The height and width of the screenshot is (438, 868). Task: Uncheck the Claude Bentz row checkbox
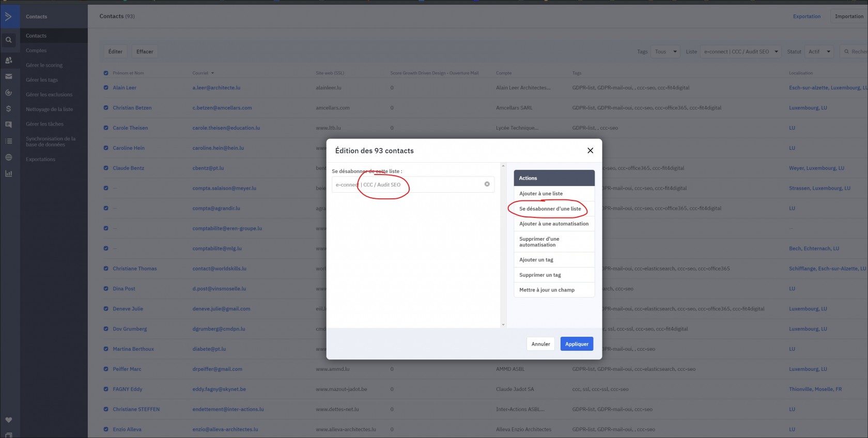[106, 168]
